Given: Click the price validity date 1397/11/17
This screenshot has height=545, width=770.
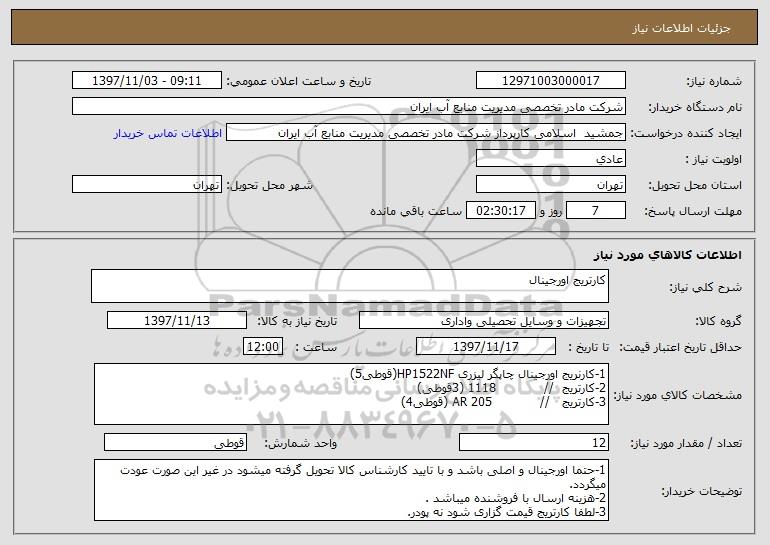Looking at the screenshot, I should tap(486, 347).
